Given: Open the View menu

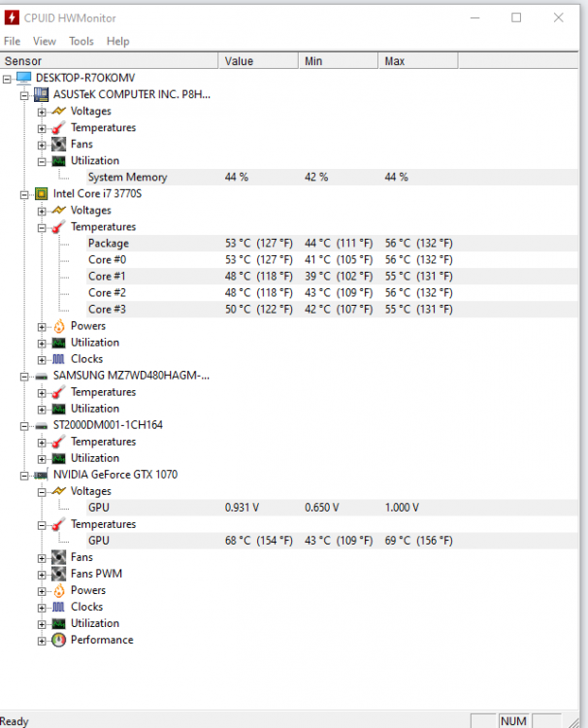Looking at the screenshot, I should [45, 42].
